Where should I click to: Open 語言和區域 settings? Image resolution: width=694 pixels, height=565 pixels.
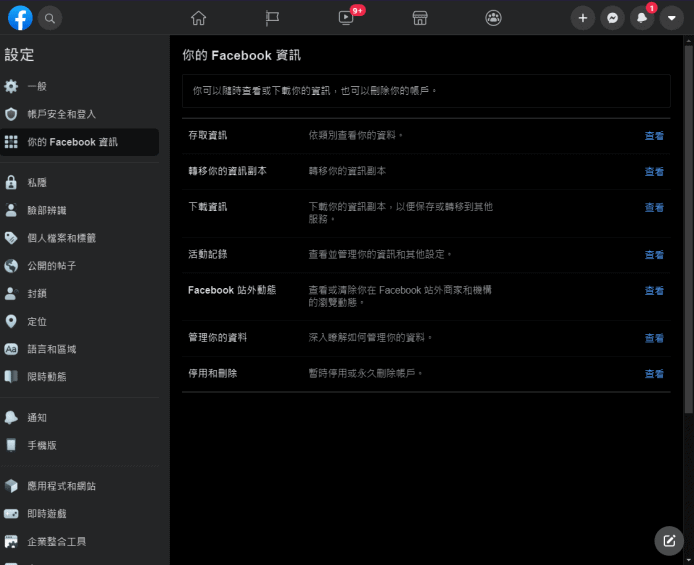pyautogui.click(x=80, y=349)
